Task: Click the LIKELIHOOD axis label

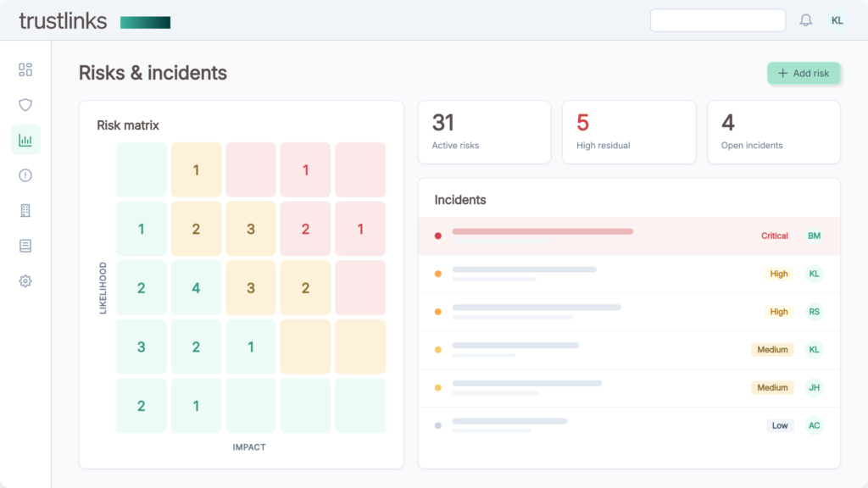Action: (103, 288)
